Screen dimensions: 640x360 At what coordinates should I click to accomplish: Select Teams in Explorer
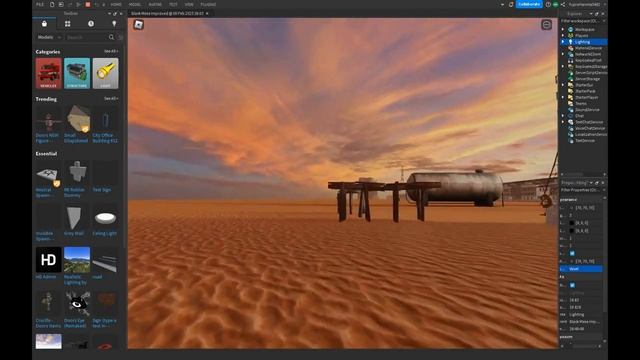[580, 103]
